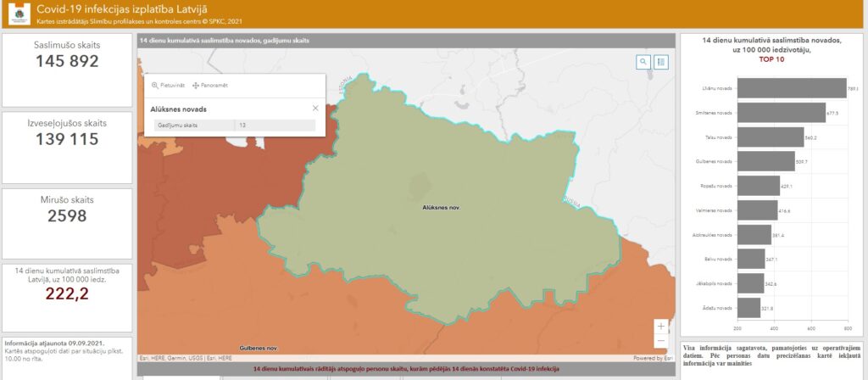Zoom in using the plus button
The height and width of the screenshot is (380, 868).
pos(661,326)
